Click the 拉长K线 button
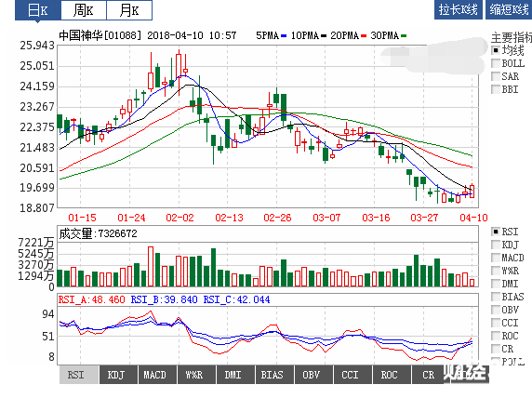The height and width of the screenshot is (398, 532). click(x=458, y=9)
